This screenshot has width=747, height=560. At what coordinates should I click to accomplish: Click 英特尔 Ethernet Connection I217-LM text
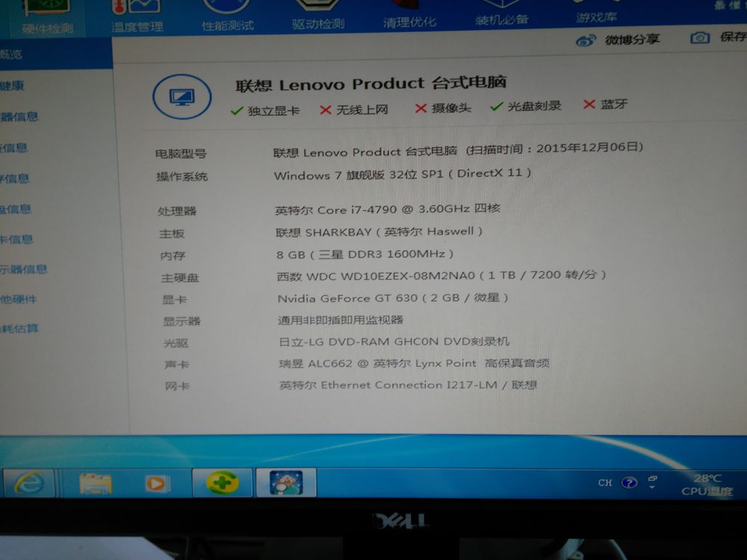[x=409, y=385]
